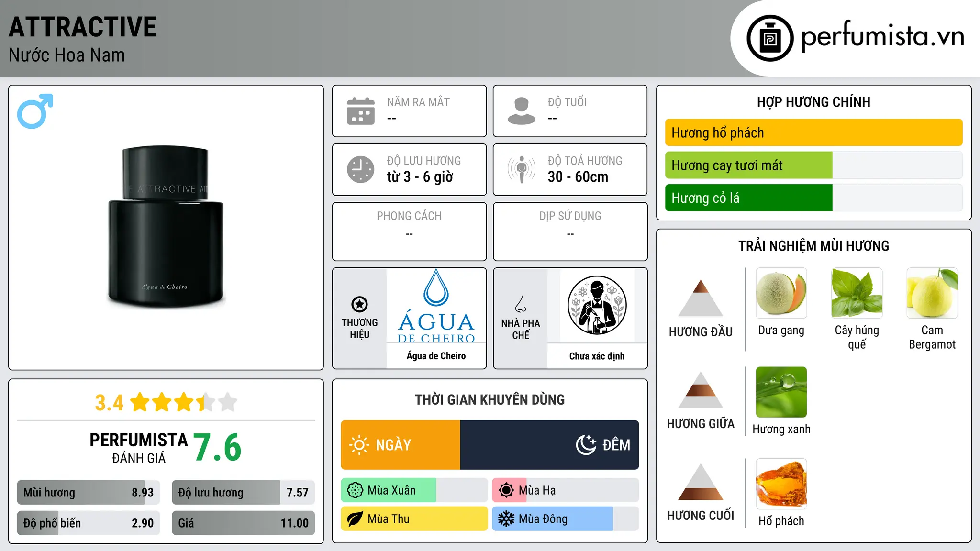Click the yellow star rating row
Viewport: 980px width, 551px height.
point(184,402)
